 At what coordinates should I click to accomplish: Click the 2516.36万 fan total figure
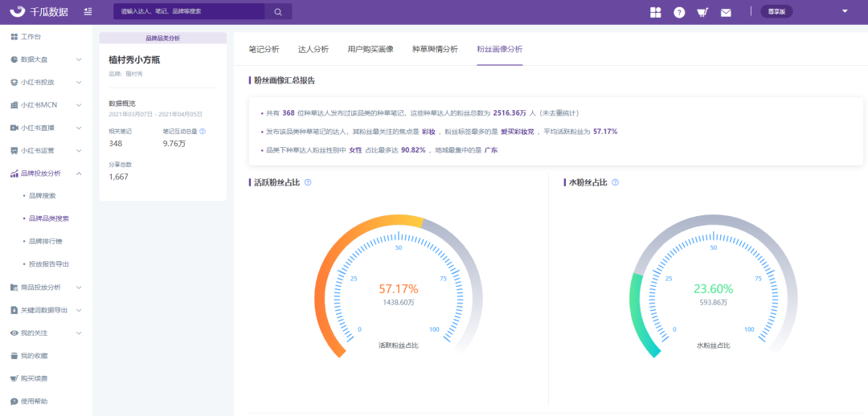coord(510,113)
